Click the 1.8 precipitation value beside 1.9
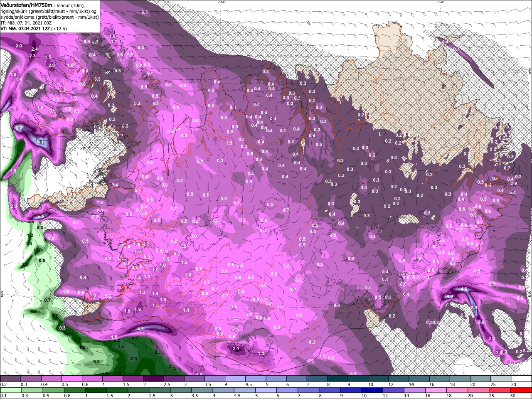 coord(127,310)
